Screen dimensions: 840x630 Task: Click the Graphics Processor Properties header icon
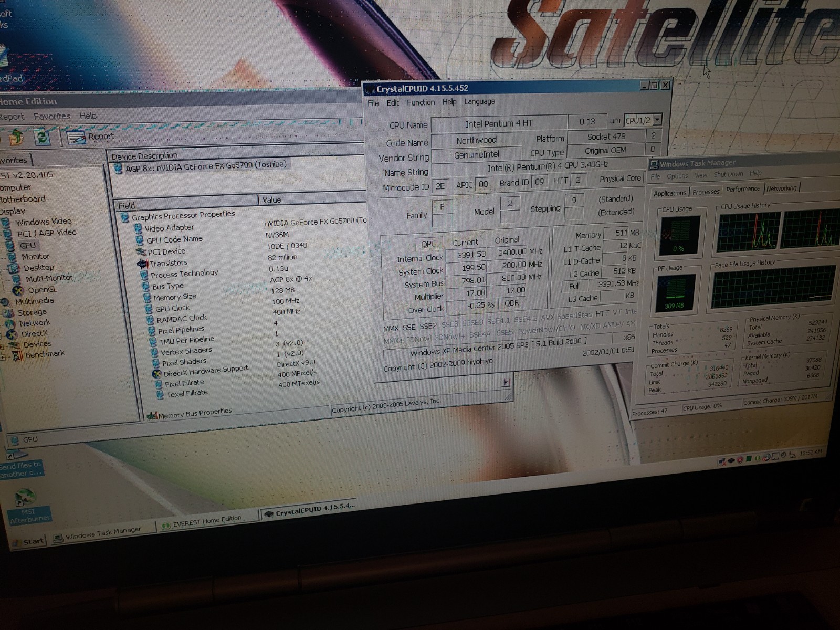tap(124, 217)
